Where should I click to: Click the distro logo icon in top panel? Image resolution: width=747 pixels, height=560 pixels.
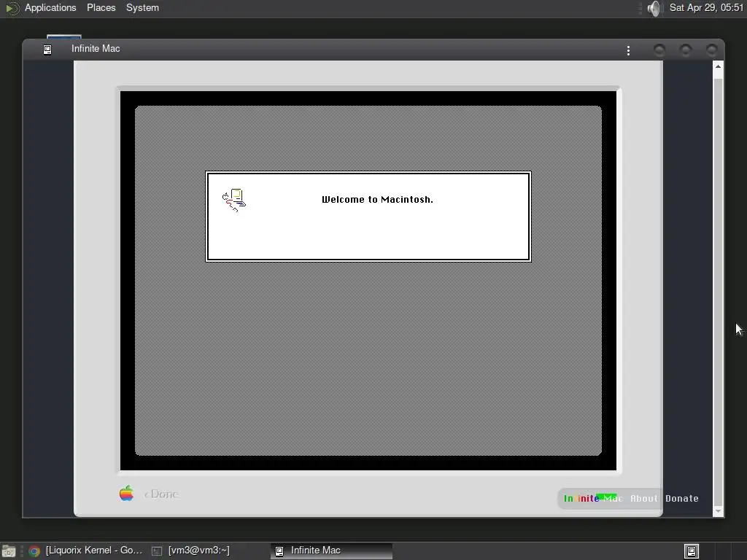pos(12,8)
